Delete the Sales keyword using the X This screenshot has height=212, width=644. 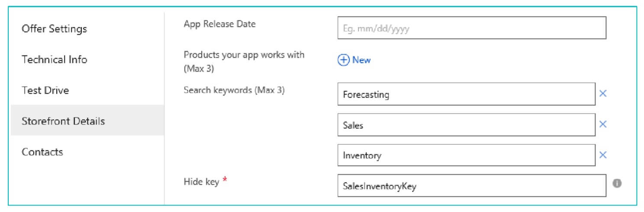point(602,124)
